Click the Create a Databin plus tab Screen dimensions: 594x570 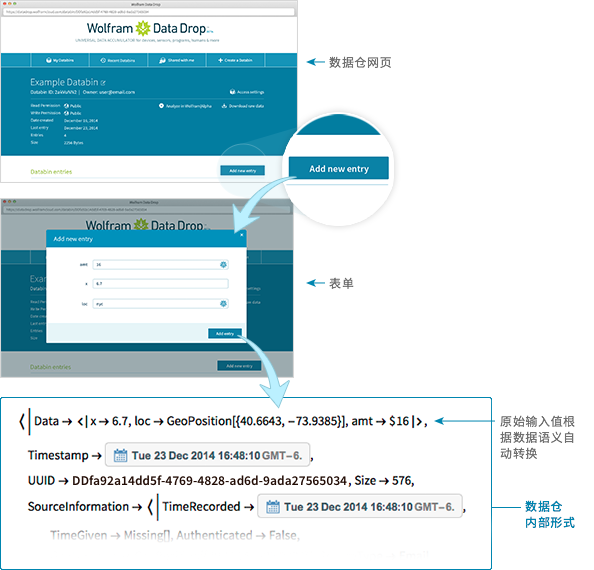pyautogui.click(x=235, y=60)
